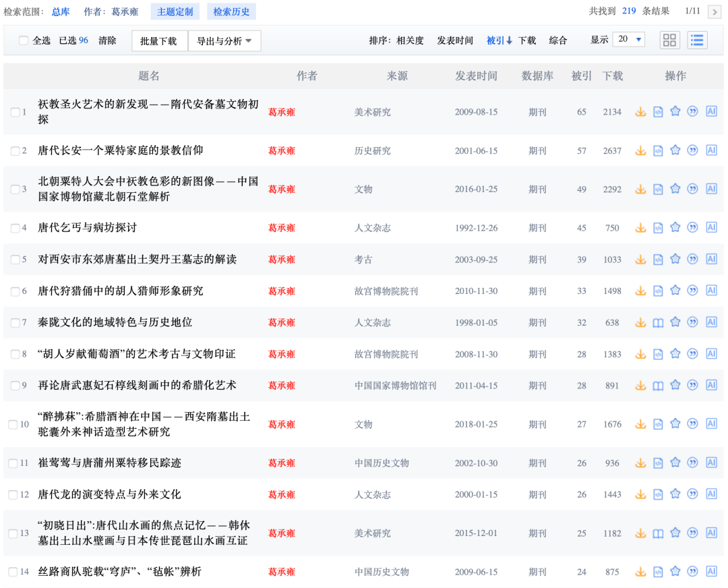
Task: Select the checkbox for result 4
Action: tap(15, 228)
